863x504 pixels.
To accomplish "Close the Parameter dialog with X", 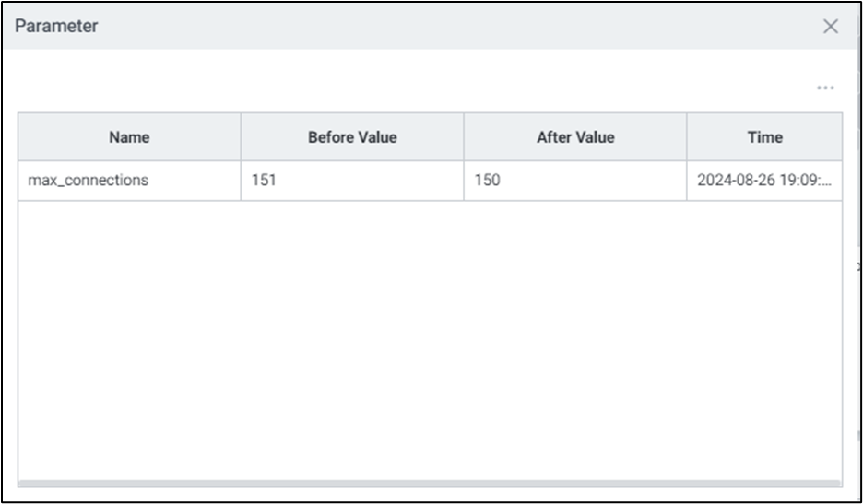I will 831,27.
